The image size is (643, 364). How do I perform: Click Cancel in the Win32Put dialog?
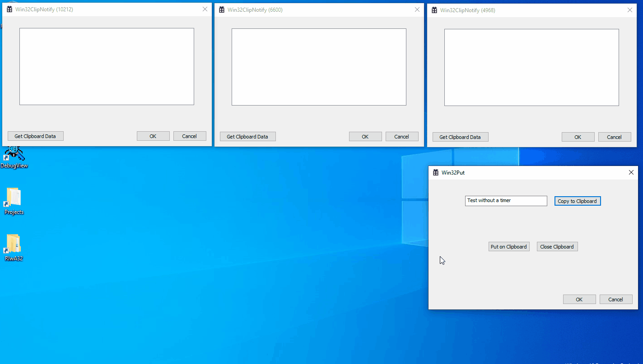click(x=615, y=299)
